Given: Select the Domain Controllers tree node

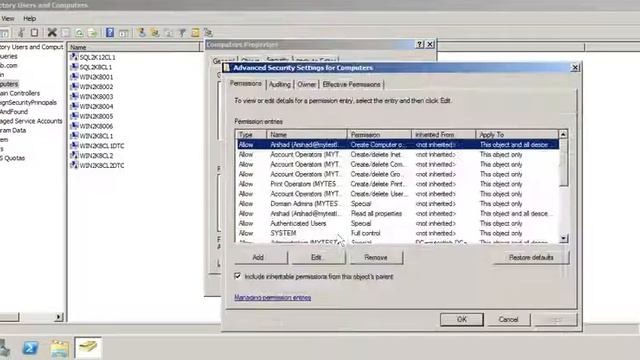Looking at the screenshot, I should coord(20,93).
